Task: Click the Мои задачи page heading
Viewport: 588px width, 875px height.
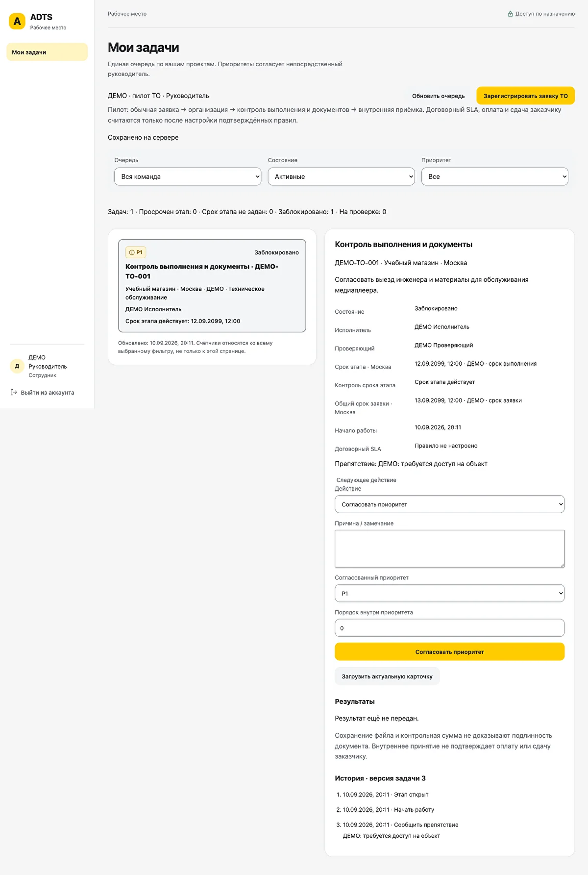Action: 143,48
